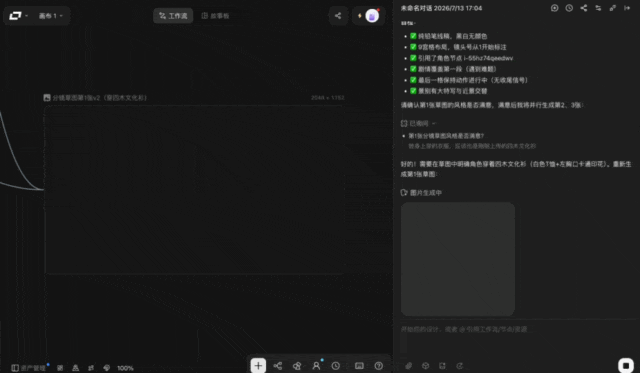This screenshot has height=373, width=640.
Task: Open the 100% zoom level control
Action: (125, 368)
